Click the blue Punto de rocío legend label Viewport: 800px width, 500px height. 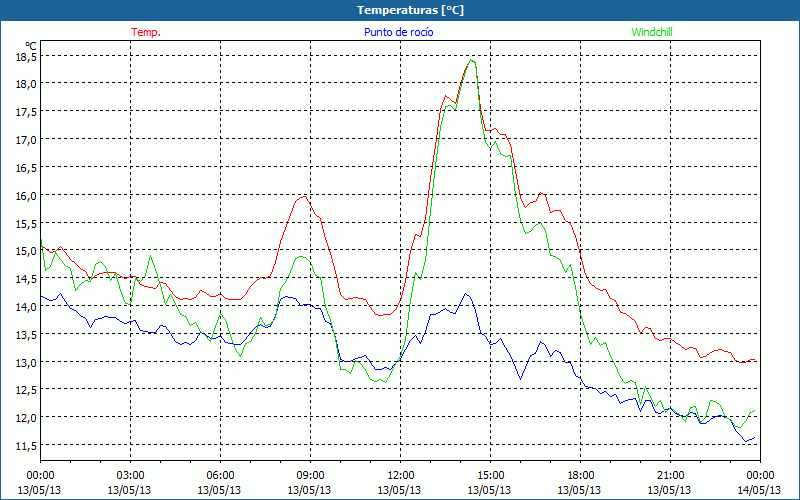(398, 32)
